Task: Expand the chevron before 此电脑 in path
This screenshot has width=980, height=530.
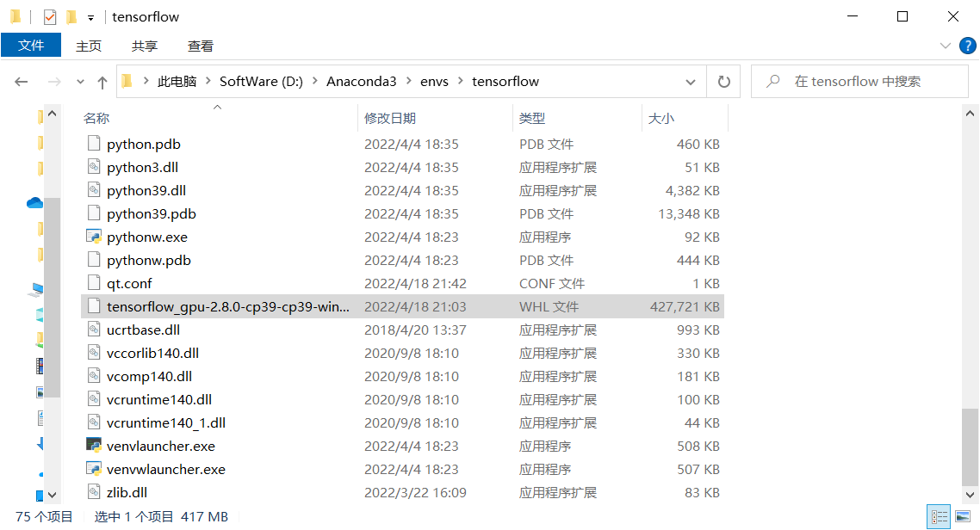Action: pos(146,81)
